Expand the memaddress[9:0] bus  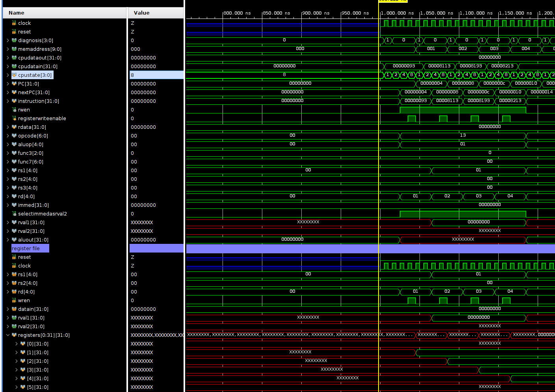[x=8, y=49]
